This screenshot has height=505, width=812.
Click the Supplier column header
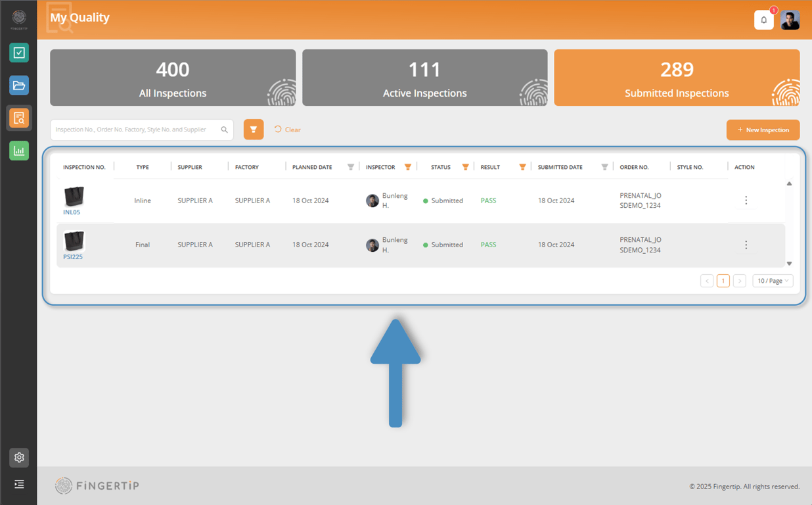190,167
